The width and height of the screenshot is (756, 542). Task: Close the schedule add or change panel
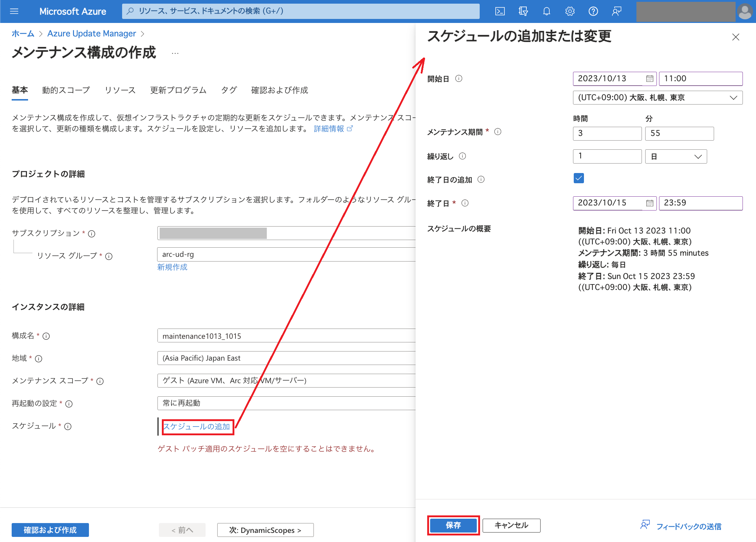(736, 37)
